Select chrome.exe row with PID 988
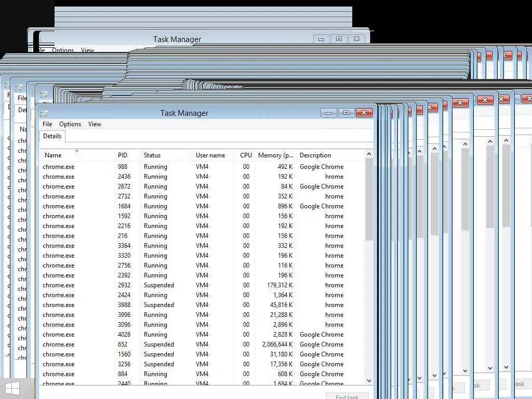Image resolution: width=532 pixels, height=399 pixels. 202,167
